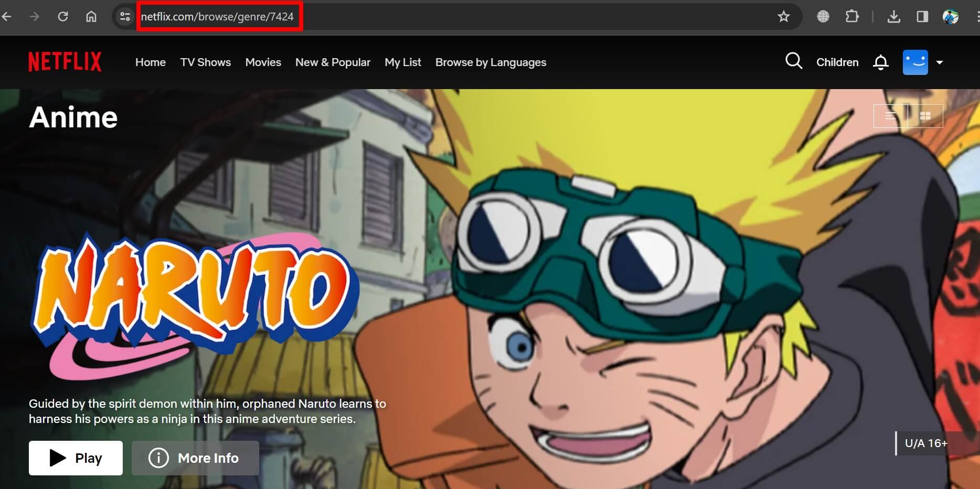Screen dimensions: 980x489
Task: Open notifications bell icon
Action: [881, 62]
